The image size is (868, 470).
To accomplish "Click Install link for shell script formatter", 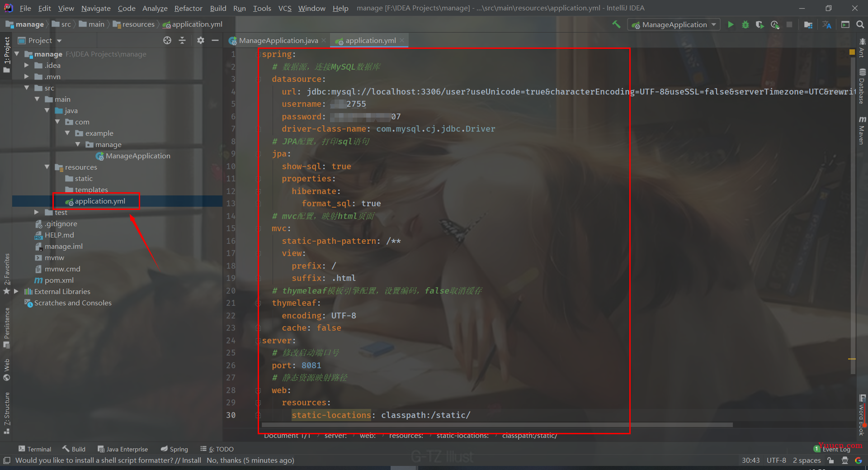I will tap(191, 461).
